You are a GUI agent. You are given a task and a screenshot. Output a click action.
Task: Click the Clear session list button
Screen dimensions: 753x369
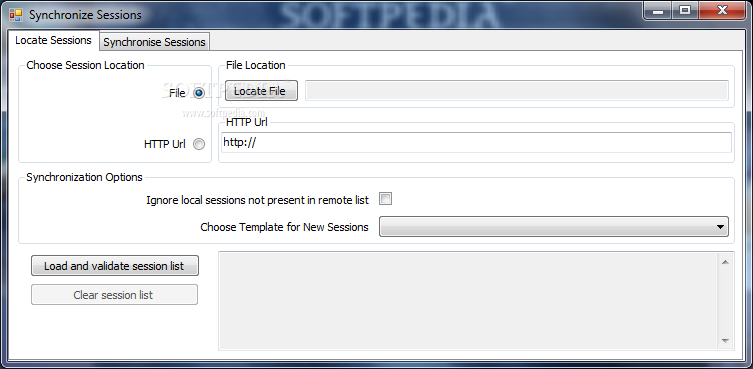tap(114, 295)
